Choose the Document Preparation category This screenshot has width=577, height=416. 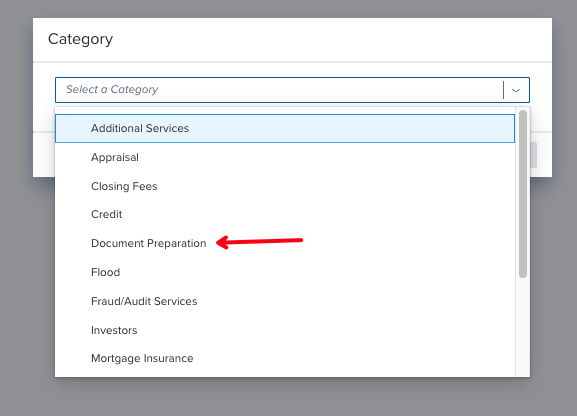pos(285,243)
